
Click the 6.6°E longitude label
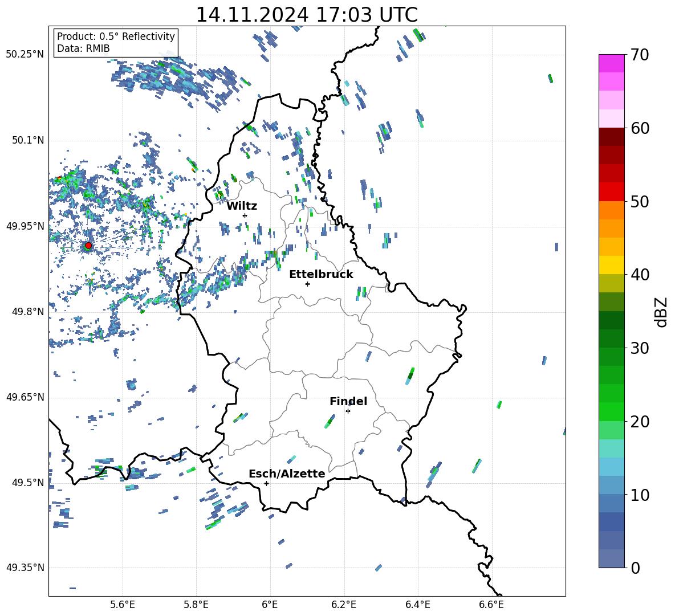491,605
